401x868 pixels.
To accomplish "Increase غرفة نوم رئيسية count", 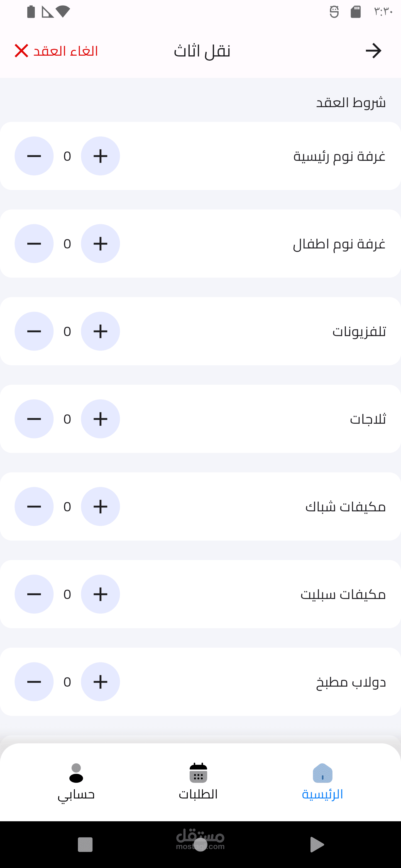I will (x=100, y=156).
